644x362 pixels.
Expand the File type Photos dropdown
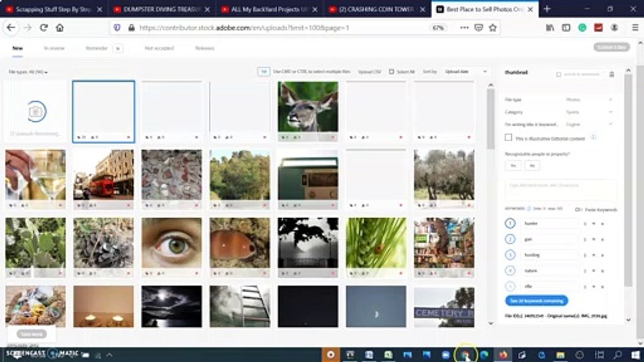pyautogui.click(x=589, y=100)
